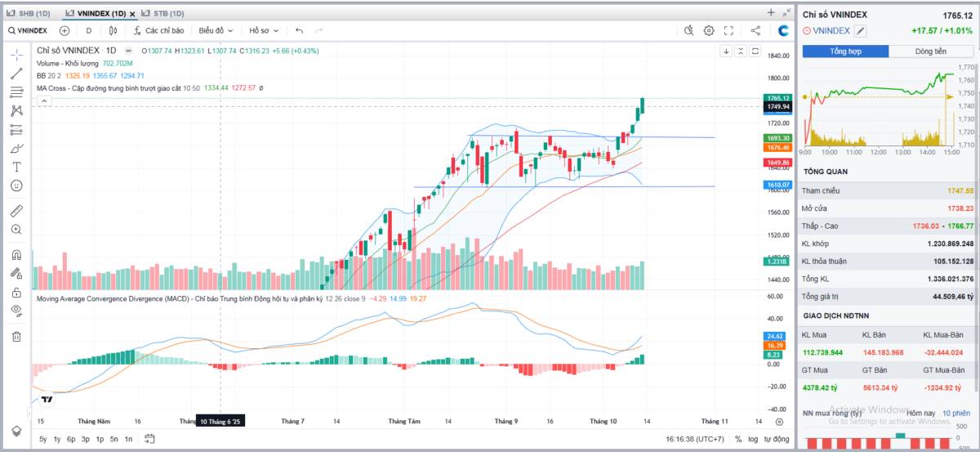Open chart settings gear icon

[709, 30]
